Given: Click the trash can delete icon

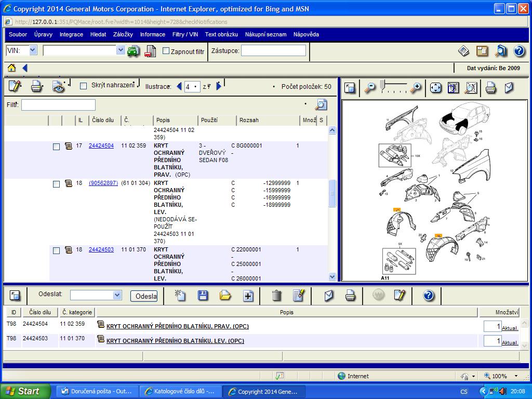Looking at the screenshot, I should click(276, 296).
